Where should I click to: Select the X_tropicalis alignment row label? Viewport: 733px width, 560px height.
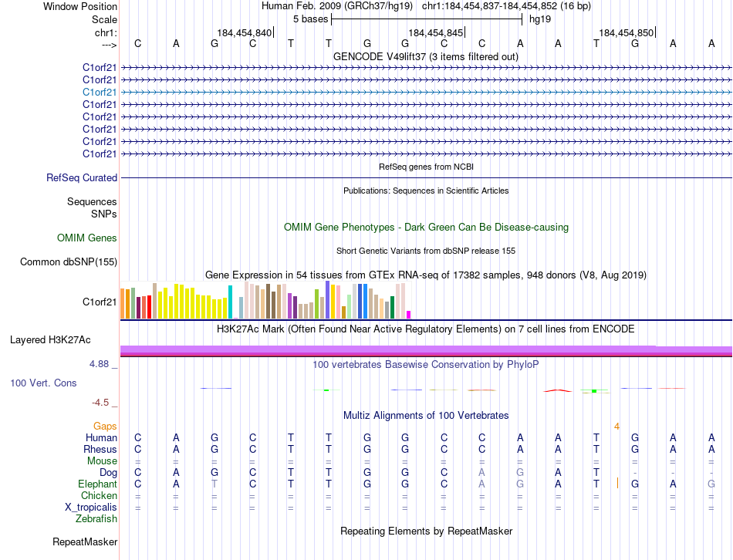pyautogui.click(x=91, y=508)
